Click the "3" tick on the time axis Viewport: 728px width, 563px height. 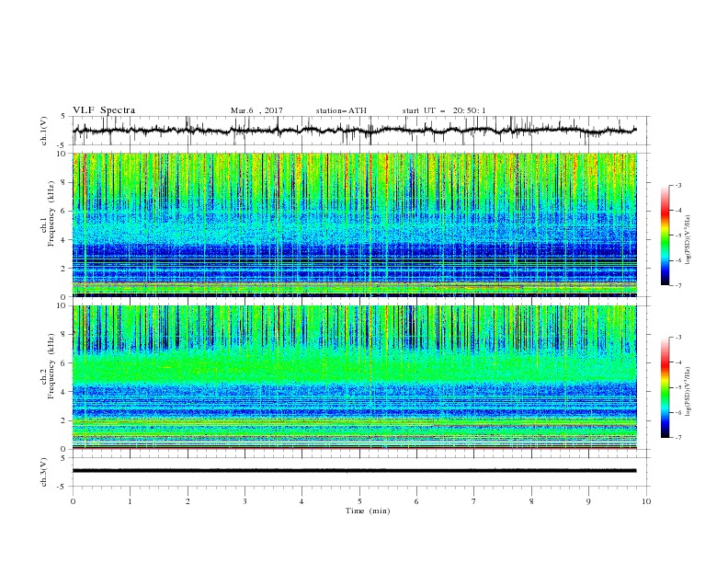(245, 501)
